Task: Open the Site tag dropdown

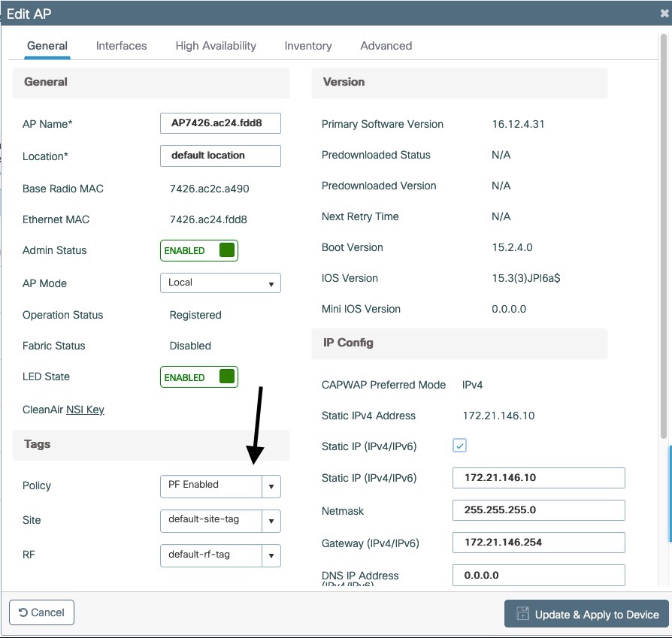Action: [271, 521]
